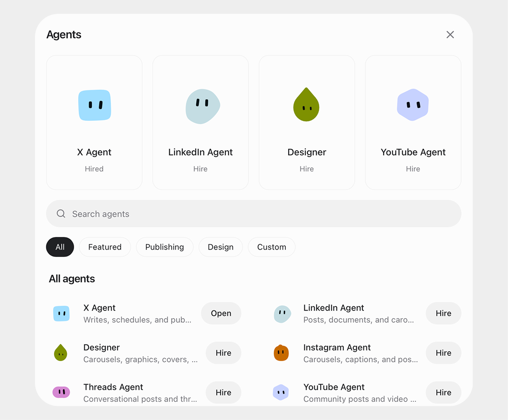Click the Designer green droplet avatar in featured card
The image size is (508, 420).
pos(306,105)
